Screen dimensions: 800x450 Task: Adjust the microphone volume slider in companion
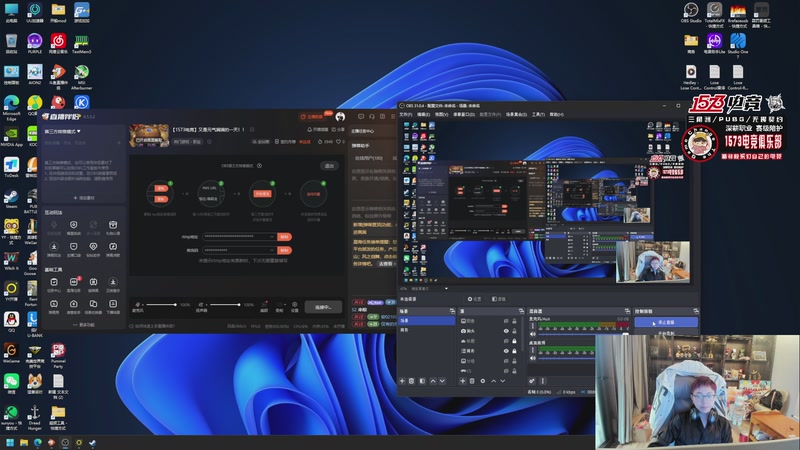coord(161,305)
